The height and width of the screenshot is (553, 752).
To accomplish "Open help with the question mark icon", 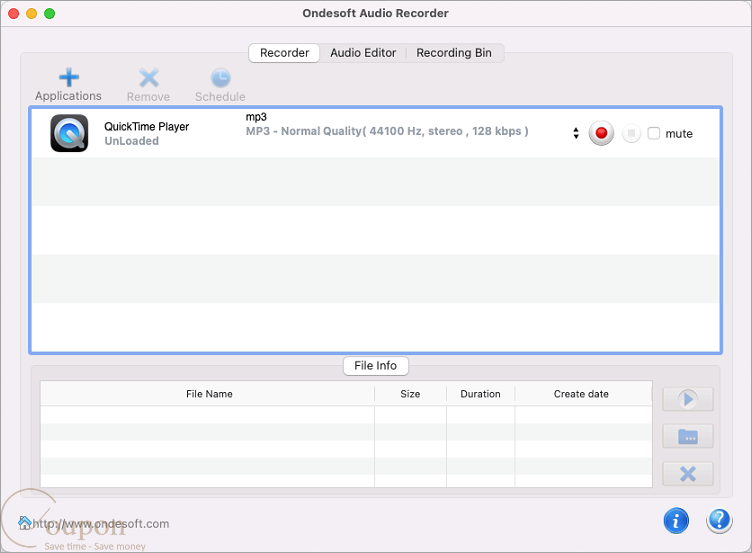I will point(719,521).
